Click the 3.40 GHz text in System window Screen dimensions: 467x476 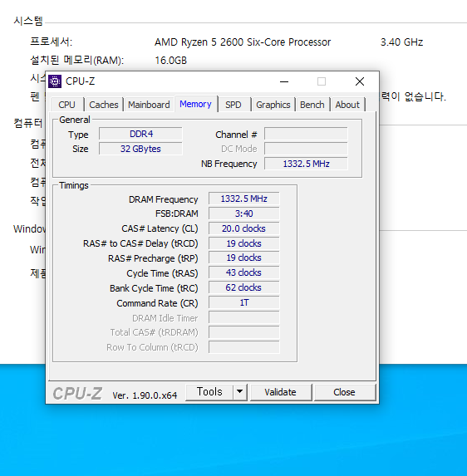coord(401,42)
